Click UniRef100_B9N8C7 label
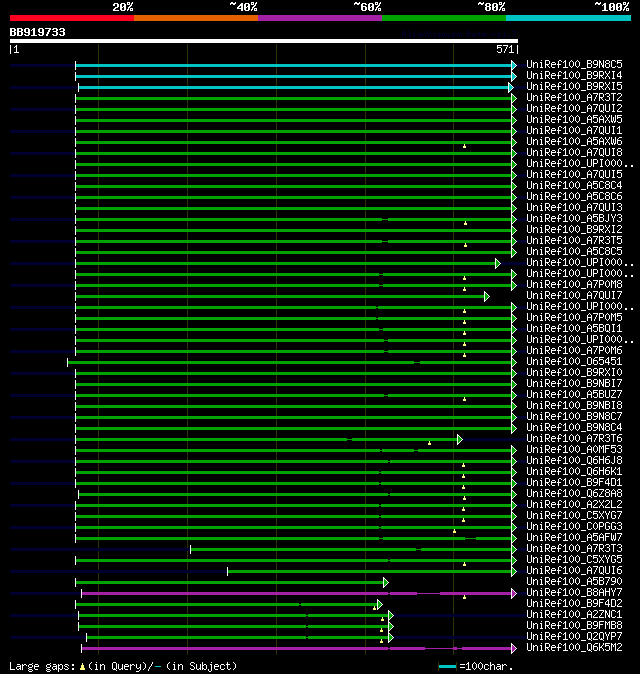Screen dimensions: 640x674 point(574,417)
